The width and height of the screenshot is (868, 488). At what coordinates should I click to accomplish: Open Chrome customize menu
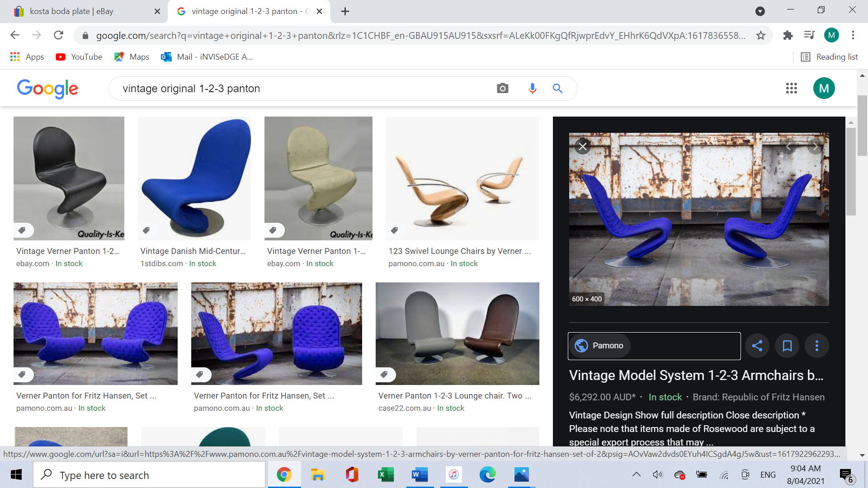pos(853,35)
